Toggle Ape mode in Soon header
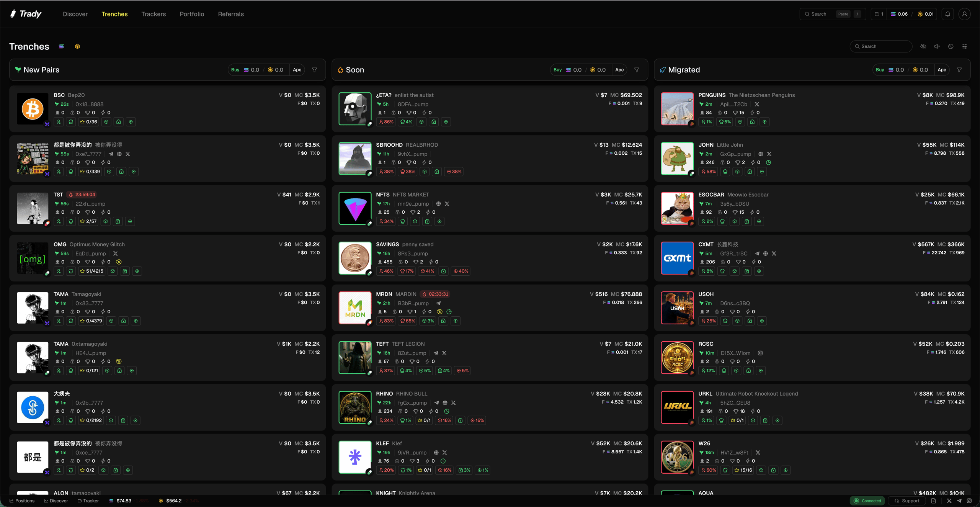 (x=619, y=70)
